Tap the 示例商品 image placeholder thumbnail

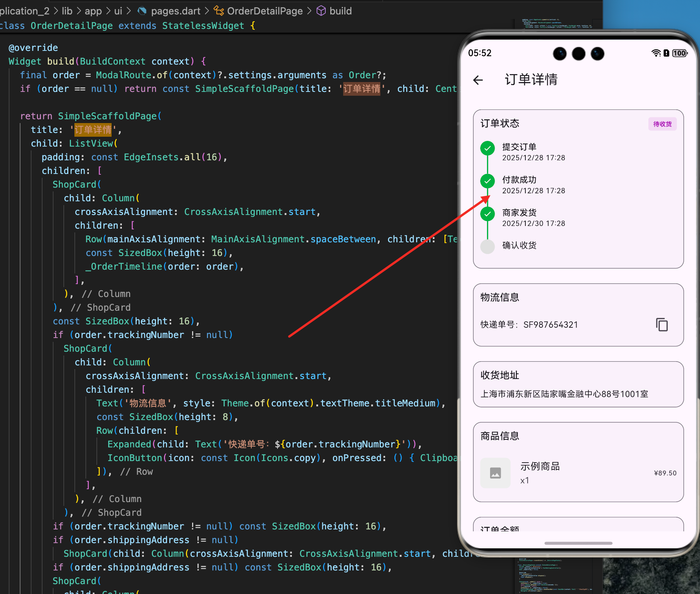coord(495,473)
